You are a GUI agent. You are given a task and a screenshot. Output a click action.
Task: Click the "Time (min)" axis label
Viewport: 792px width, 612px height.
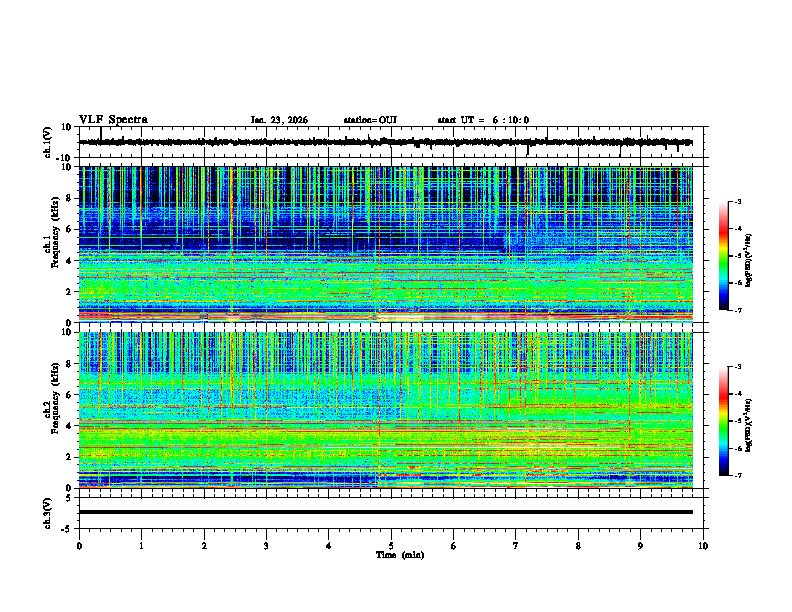(400, 555)
